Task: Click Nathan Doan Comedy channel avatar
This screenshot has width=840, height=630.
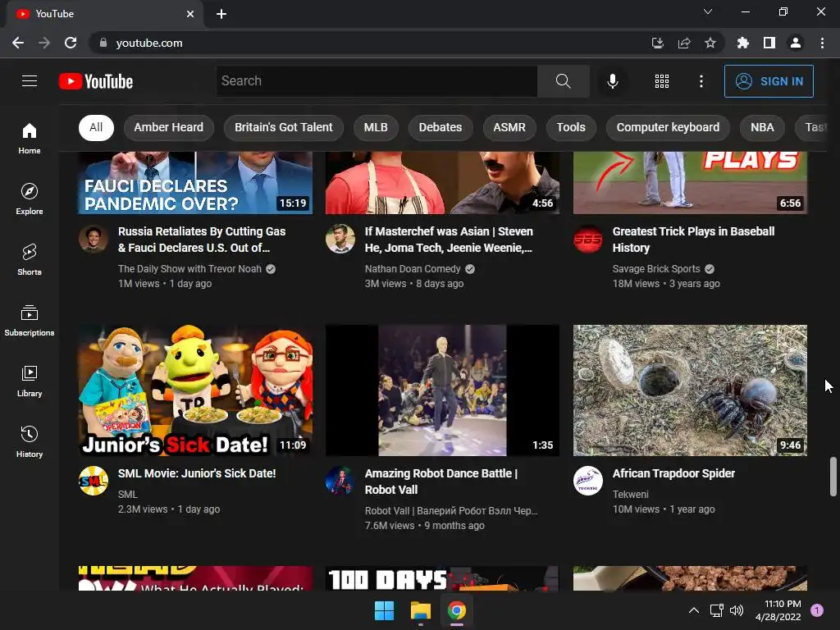Action: point(340,239)
